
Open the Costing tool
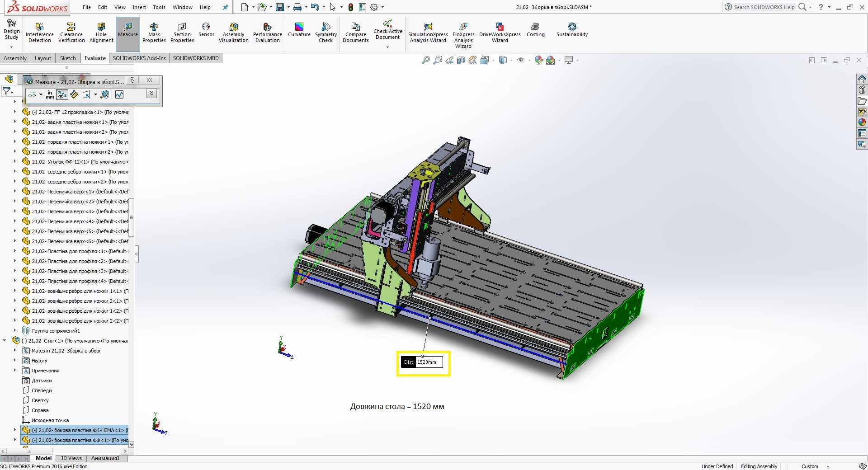536,30
